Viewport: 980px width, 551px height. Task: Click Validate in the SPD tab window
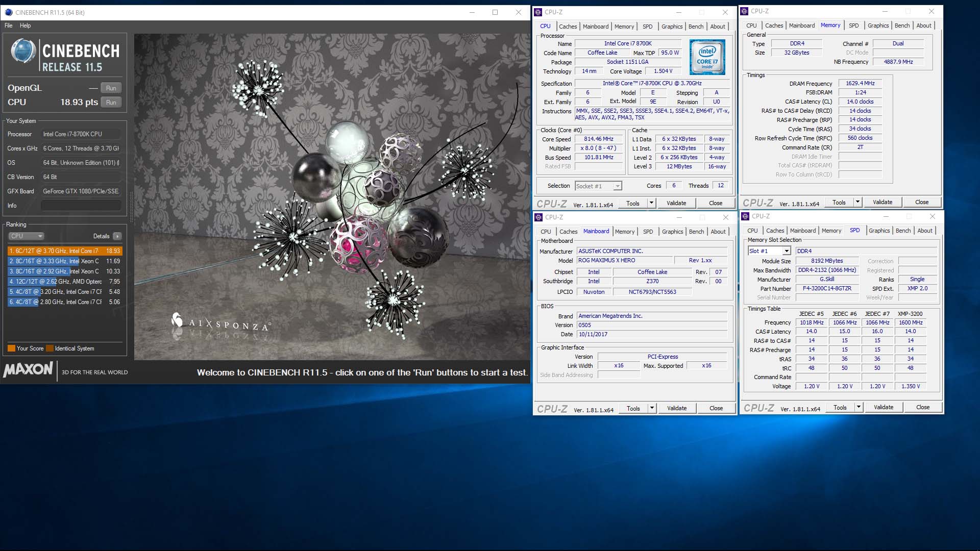tap(884, 407)
